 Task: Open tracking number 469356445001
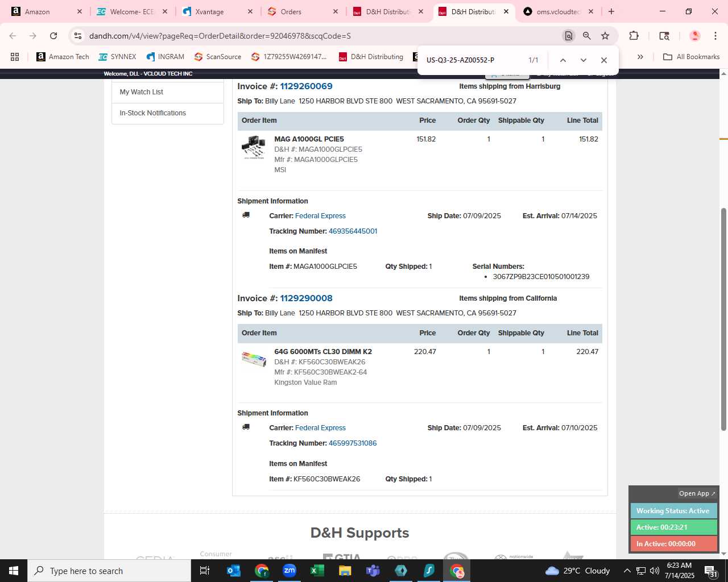353,231
